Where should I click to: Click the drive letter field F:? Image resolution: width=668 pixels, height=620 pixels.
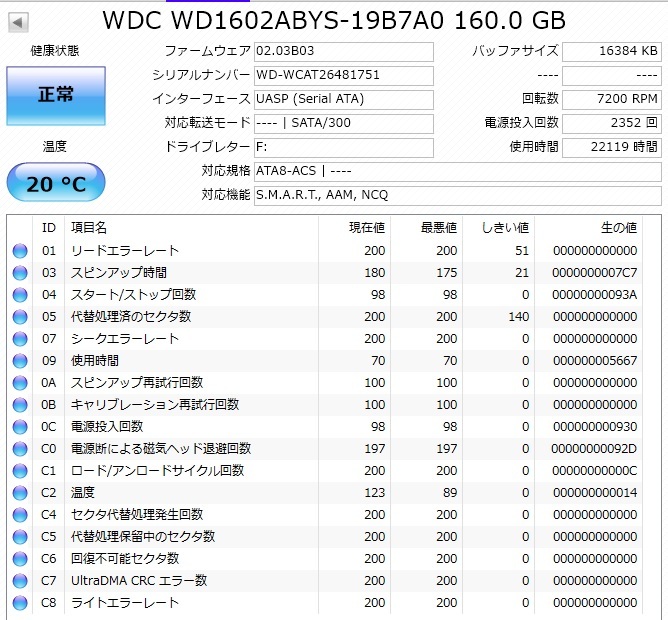pyautogui.click(x=344, y=147)
